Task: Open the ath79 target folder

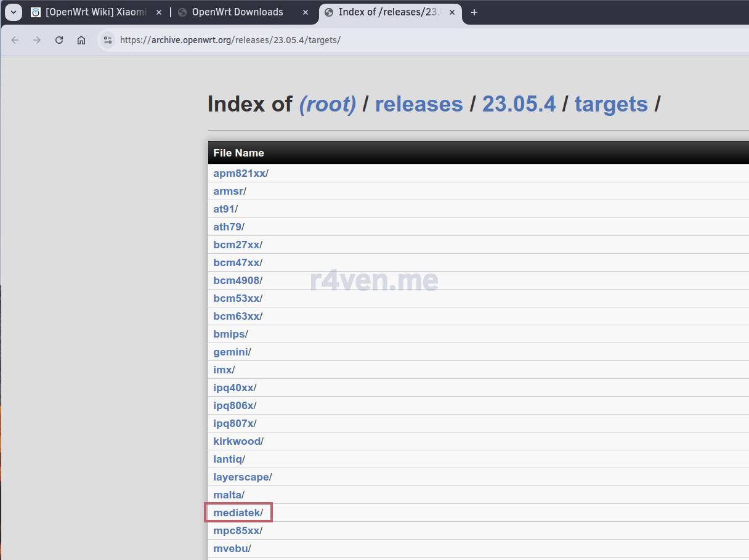Action: (227, 227)
